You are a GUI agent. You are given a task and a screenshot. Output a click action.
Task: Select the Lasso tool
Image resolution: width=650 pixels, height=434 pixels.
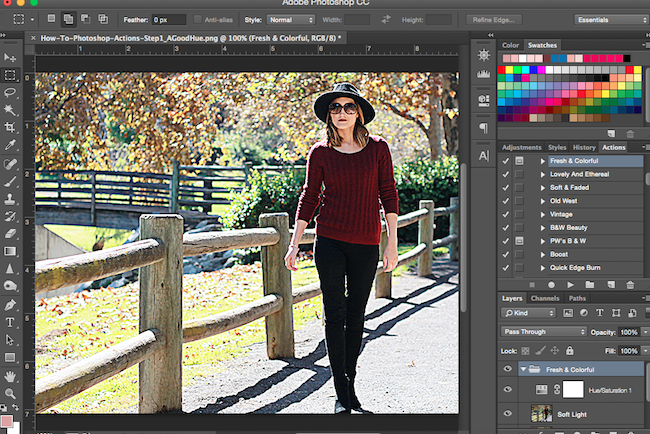click(x=10, y=92)
